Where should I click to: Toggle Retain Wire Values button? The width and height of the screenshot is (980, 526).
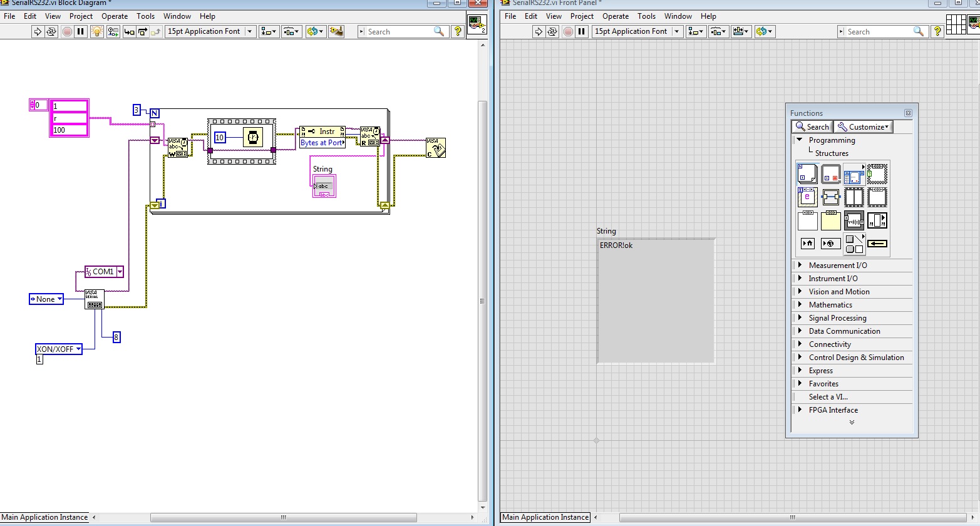point(113,31)
